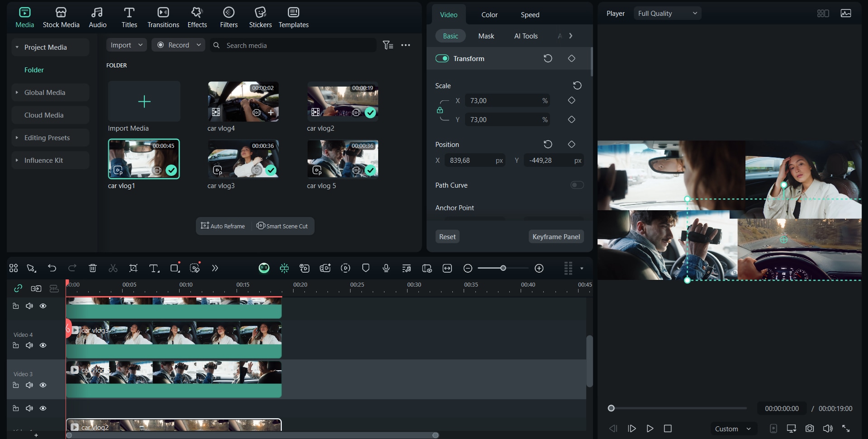The image size is (868, 439).
Task: Choose the arrow selection tool in timeline toolbar
Action: pyautogui.click(x=31, y=268)
